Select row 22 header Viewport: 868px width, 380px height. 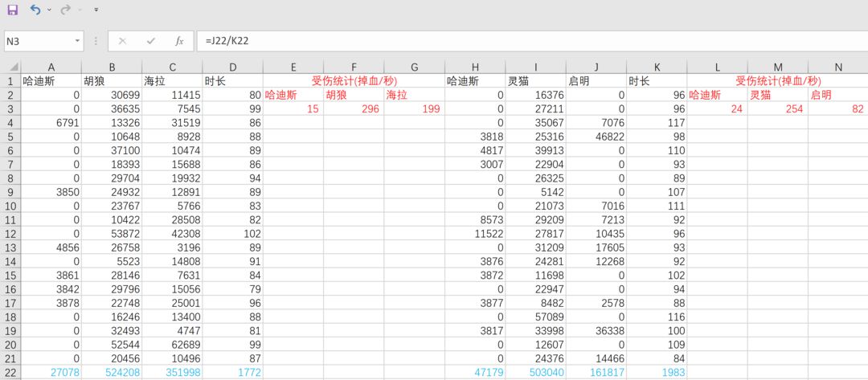[10, 372]
